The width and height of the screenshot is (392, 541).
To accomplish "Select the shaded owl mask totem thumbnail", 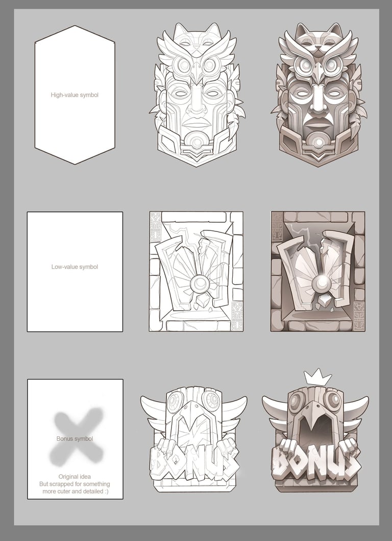I will pos(319,95).
